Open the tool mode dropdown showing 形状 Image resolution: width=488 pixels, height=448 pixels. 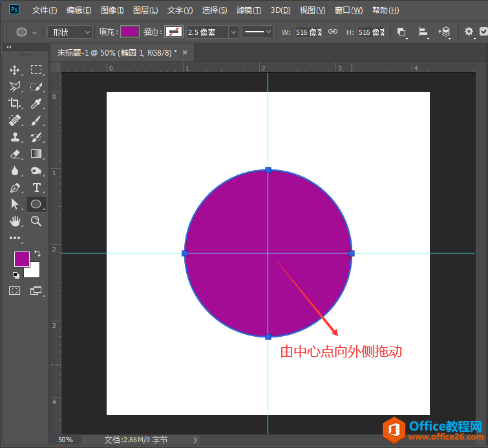point(70,32)
